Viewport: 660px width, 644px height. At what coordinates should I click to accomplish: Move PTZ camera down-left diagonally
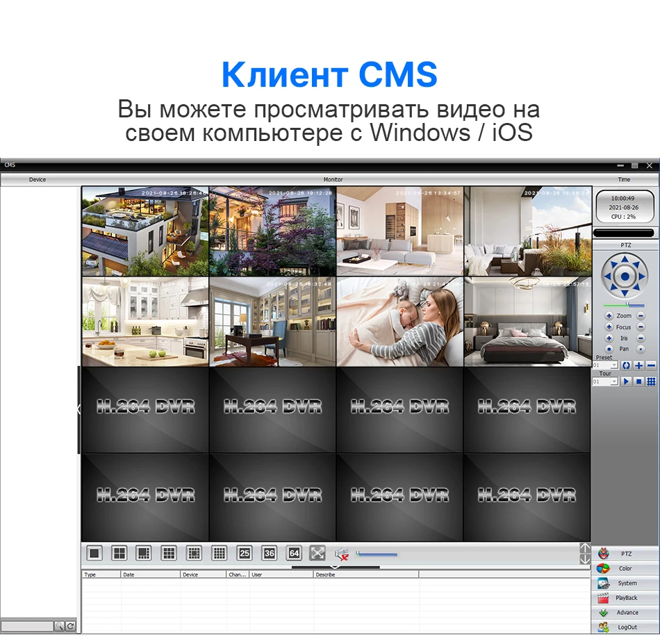click(613, 288)
